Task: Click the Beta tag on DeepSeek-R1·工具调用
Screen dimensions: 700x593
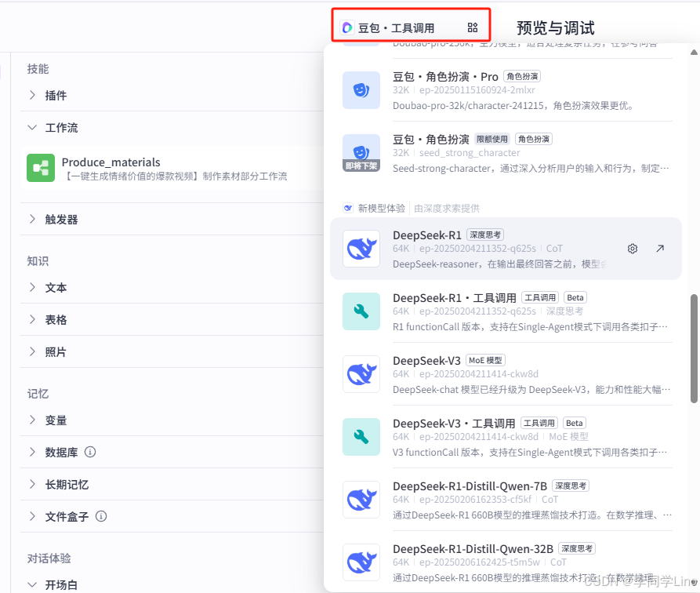Action: click(x=575, y=297)
